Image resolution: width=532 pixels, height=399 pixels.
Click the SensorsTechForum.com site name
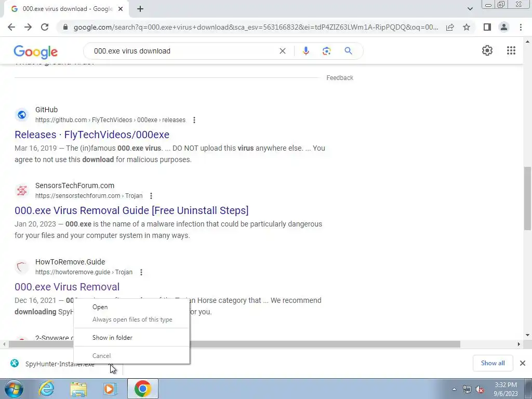point(75,185)
